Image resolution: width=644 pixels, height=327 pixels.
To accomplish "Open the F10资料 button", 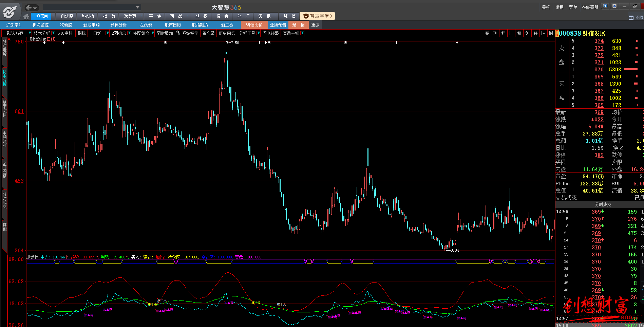I will pos(65,33).
